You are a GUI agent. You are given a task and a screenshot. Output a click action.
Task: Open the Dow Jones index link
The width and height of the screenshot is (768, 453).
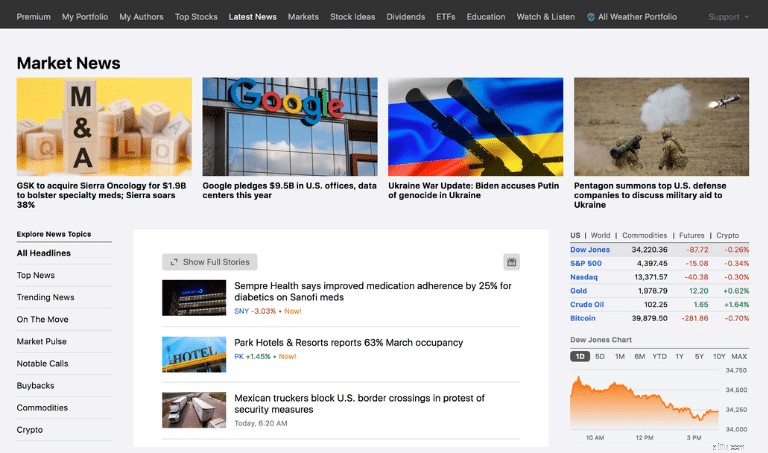[x=590, y=250]
